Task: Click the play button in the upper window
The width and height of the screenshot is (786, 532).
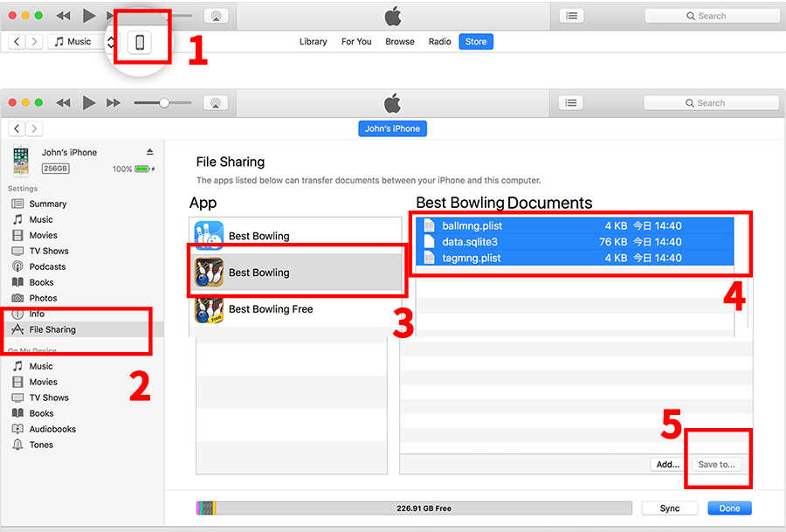Action: 89,16
